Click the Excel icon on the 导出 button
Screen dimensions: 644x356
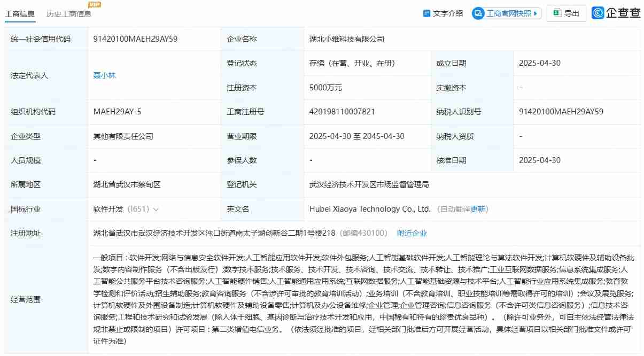click(x=557, y=13)
